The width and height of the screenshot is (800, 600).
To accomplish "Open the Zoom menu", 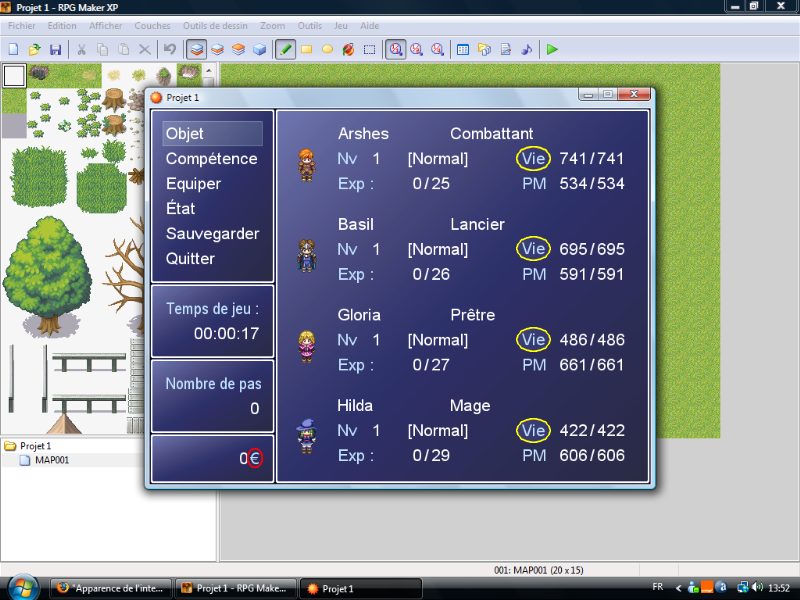I will point(272,26).
